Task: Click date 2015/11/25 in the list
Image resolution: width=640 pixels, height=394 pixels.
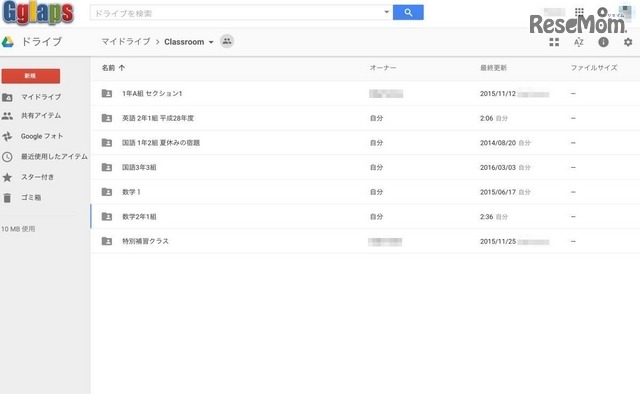Action: tap(498, 241)
